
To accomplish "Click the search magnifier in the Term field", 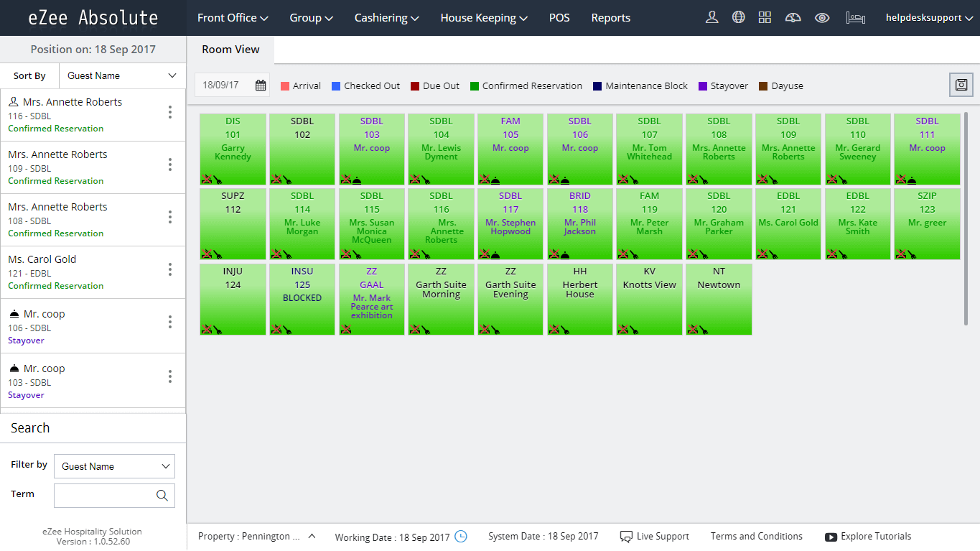I will tap(162, 496).
